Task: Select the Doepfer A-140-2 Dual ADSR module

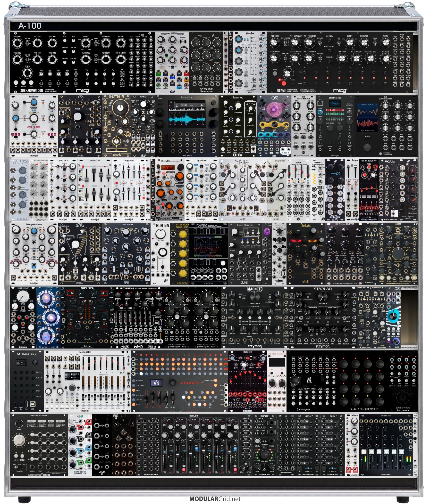Action: (39, 190)
